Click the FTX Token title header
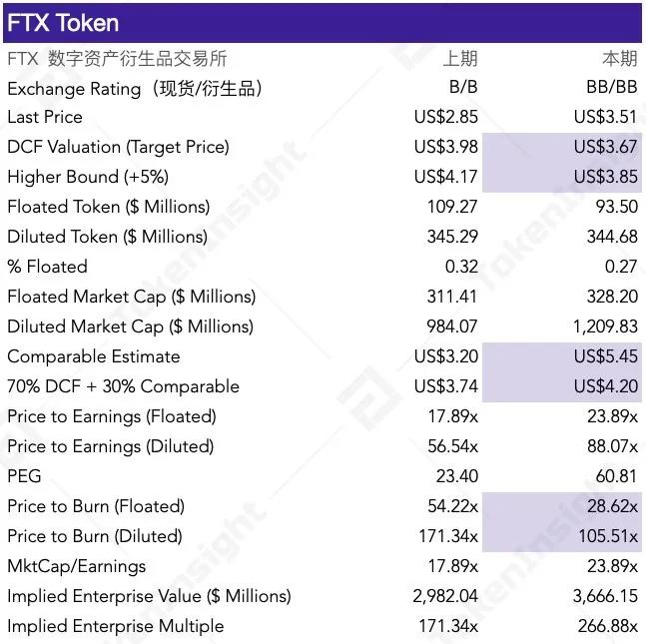This screenshot has height=644, width=646. click(63, 23)
